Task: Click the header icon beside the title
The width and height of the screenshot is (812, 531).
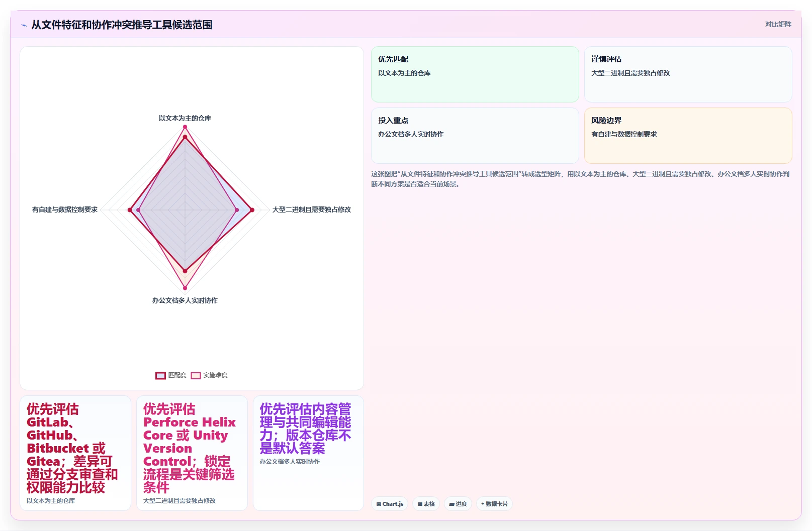Action: tap(24, 25)
